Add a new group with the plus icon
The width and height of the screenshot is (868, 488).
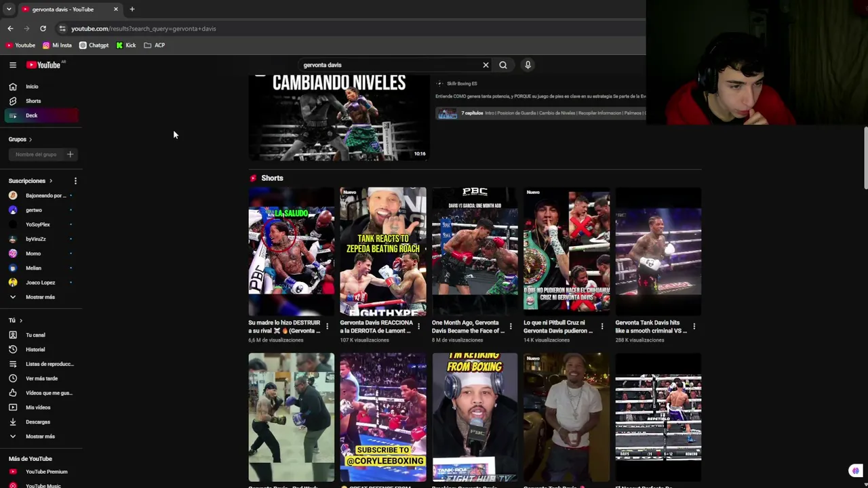click(70, 155)
